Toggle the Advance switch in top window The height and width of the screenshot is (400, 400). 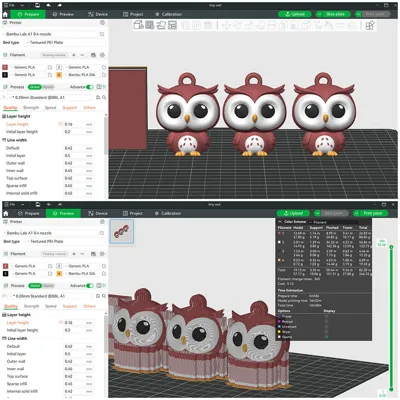tap(90, 87)
